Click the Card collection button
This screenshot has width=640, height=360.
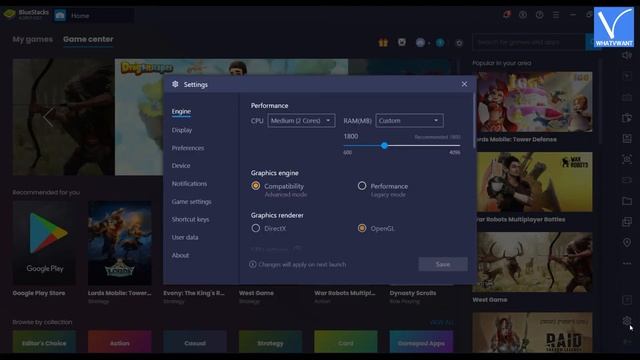click(346, 343)
